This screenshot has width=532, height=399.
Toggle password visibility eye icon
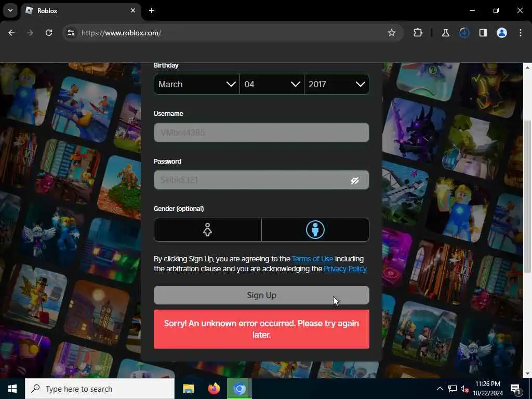355,180
